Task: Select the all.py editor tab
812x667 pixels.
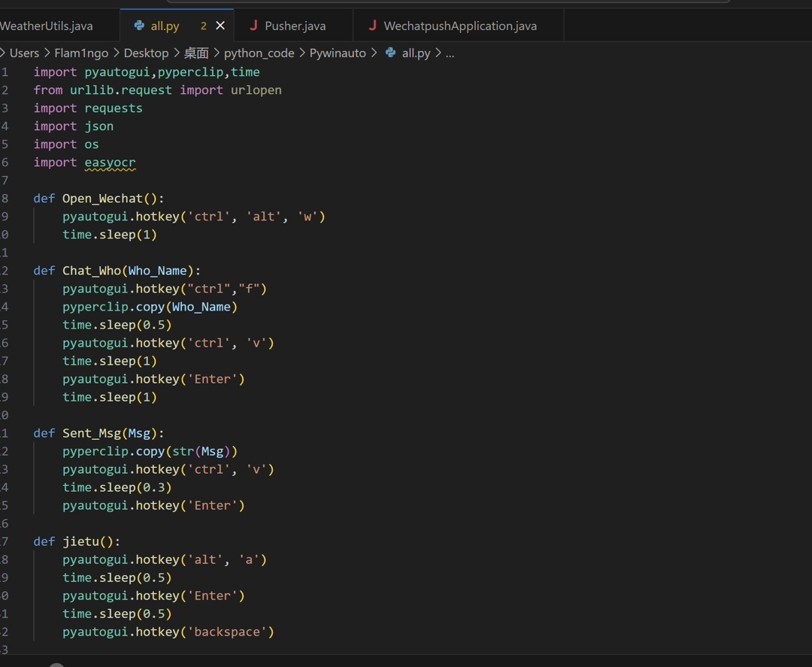Action: 177,26
